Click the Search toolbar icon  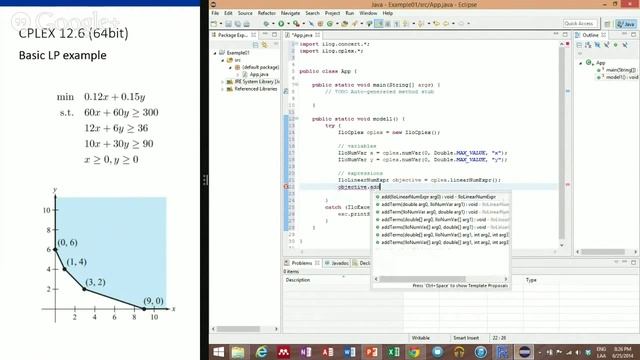point(354,24)
